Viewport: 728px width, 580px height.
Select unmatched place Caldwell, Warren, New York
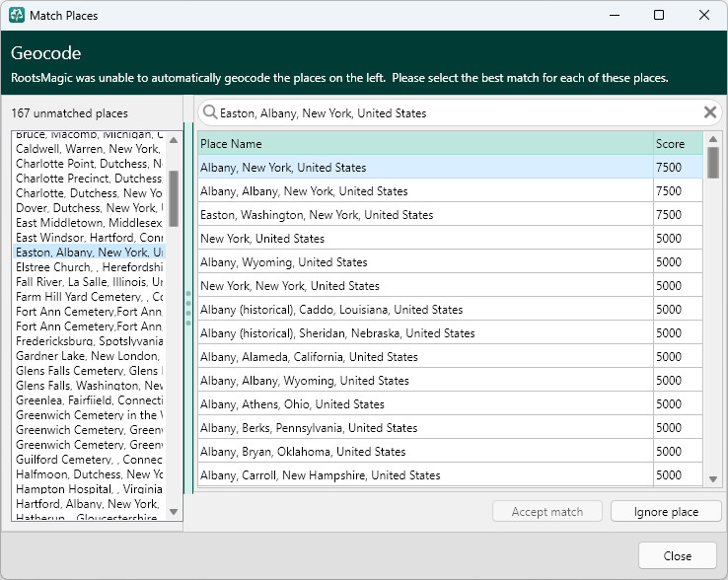89,149
